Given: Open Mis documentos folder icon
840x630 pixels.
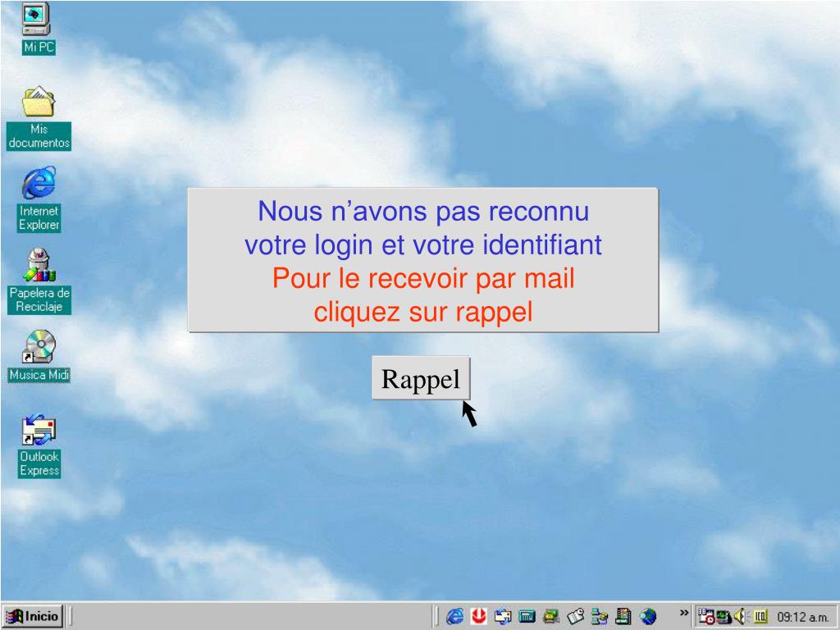Looking at the screenshot, I should 39,118.
